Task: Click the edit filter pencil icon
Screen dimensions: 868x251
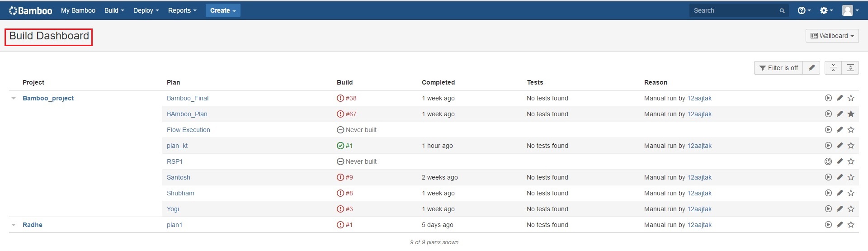Action: [811, 68]
